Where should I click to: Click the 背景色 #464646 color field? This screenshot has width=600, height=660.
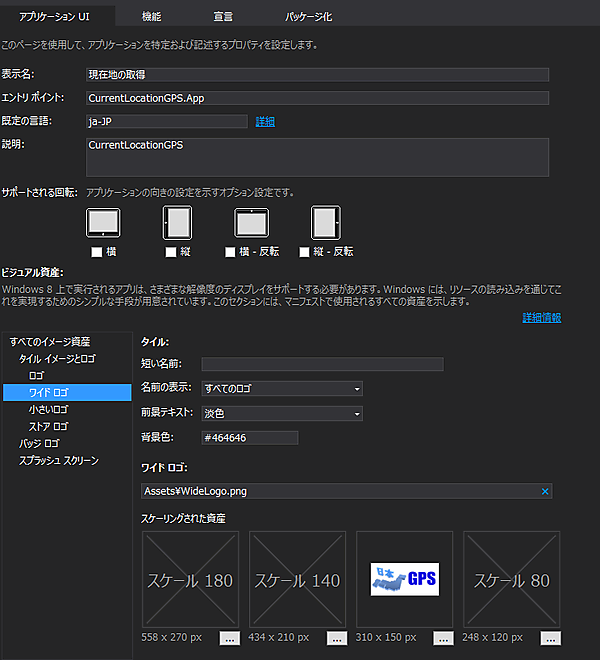pos(249,438)
